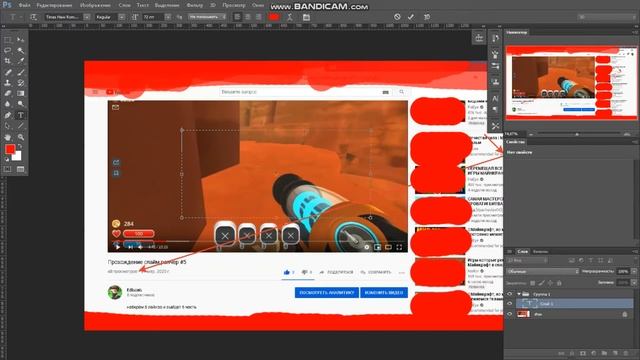This screenshot has height=360, width=640.
Task: Commit the current text edit
Action: [411, 17]
